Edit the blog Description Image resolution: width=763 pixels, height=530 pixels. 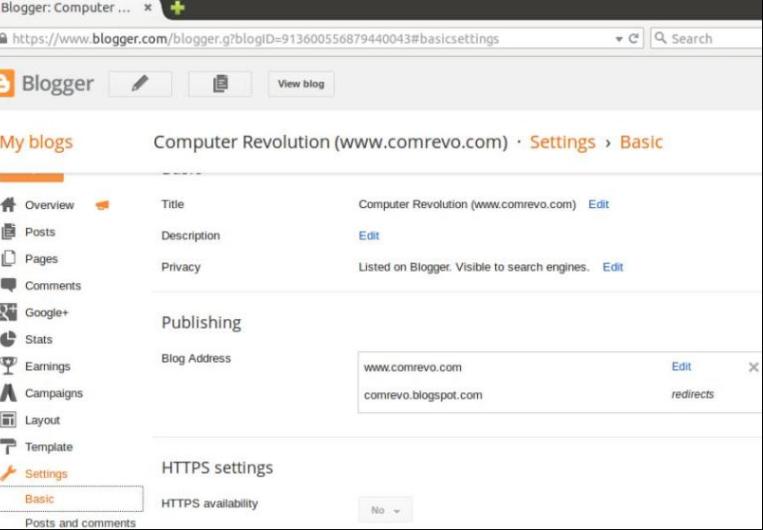(369, 236)
